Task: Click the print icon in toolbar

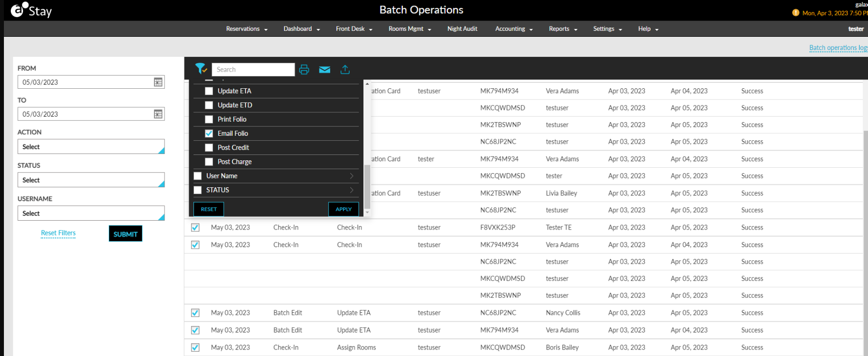Action: click(304, 70)
